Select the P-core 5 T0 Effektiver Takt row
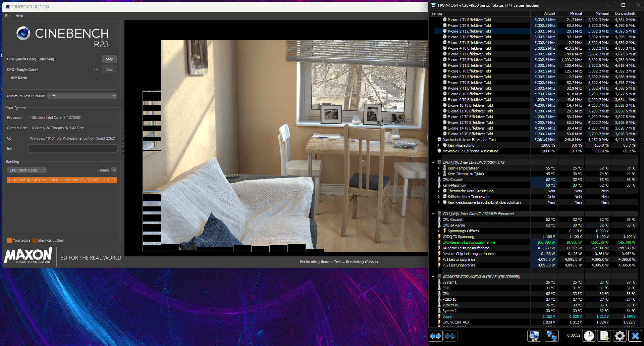This screenshot has width=644, height=346. pyautogui.click(x=536, y=60)
